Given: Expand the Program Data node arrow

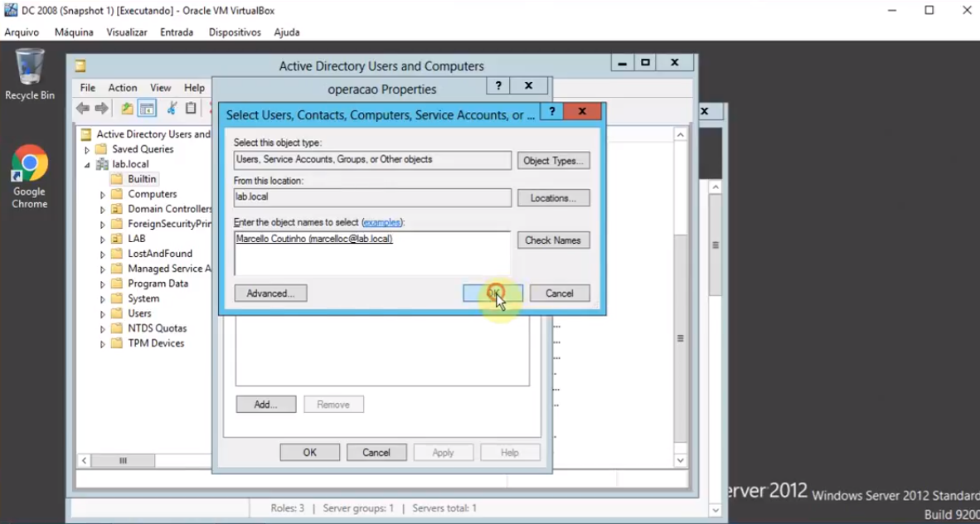Looking at the screenshot, I should 103,284.
